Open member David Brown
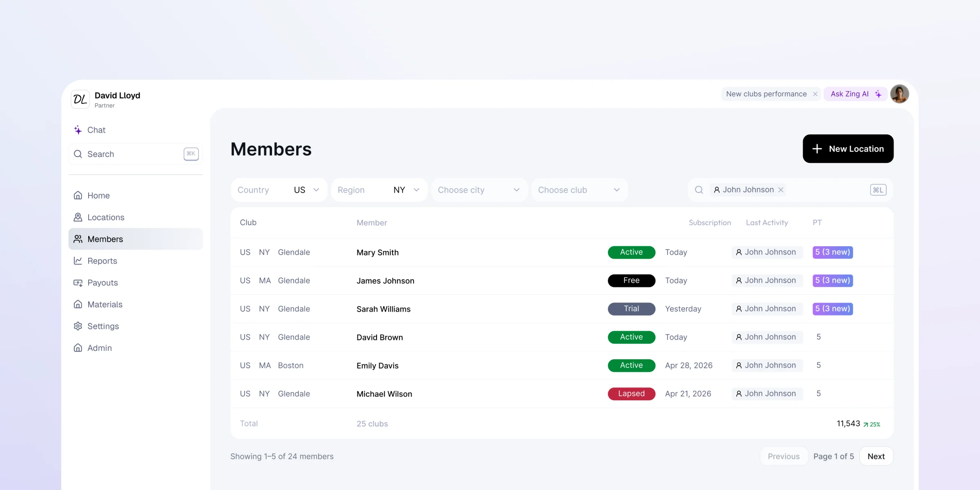This screenshot has width=980, height=490. tap(379, 337)
